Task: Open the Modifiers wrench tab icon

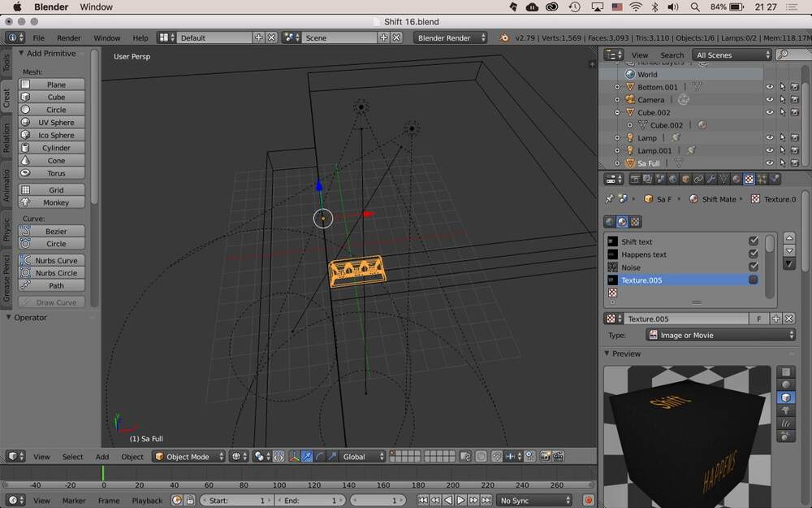Action: coord(711,180)
